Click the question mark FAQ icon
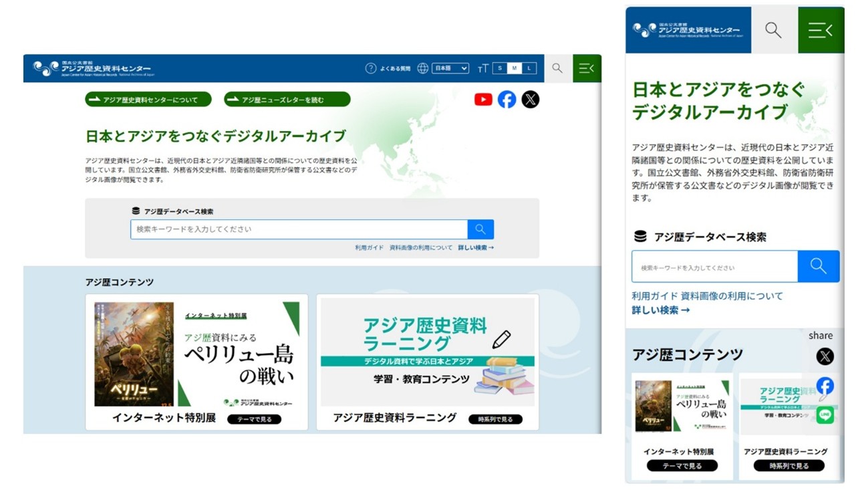Viewport: 868px width, 490px height. click(371, 68)
